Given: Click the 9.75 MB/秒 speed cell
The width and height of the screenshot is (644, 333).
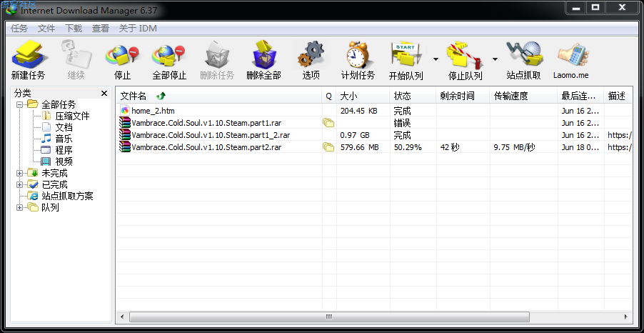Looking at the screenshot, I should pyautogui.click(x=514, y=147).
